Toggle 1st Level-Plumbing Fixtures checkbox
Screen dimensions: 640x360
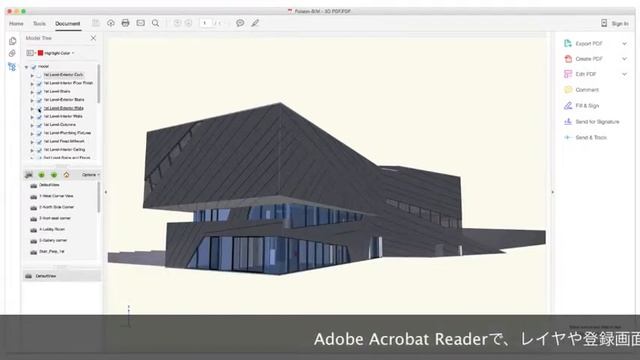click(x=39, y=133)
